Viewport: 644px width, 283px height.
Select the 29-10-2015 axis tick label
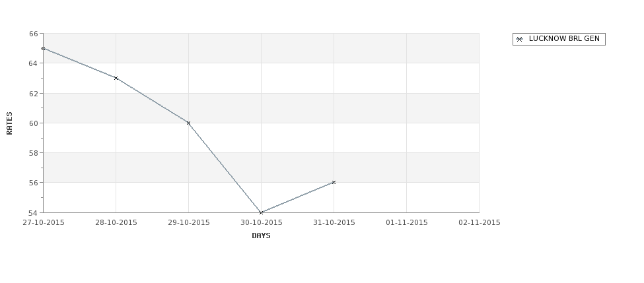point(189,223)
